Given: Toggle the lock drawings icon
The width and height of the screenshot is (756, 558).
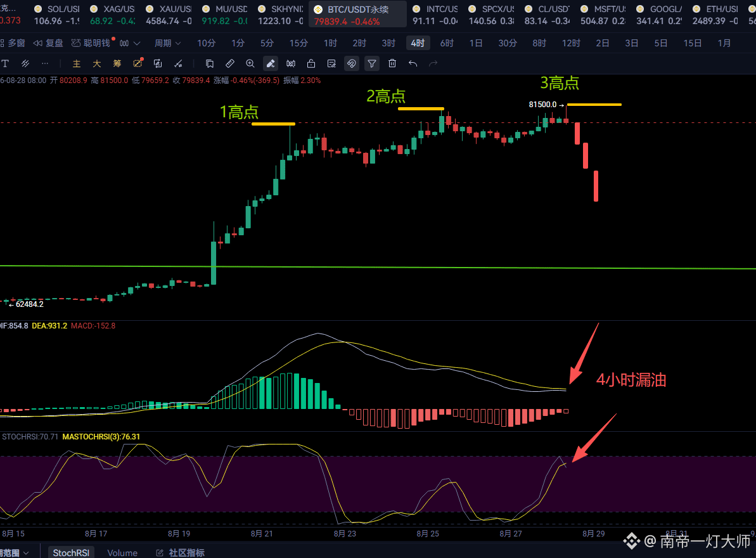Looking at the screenshot, I should 311,63.
